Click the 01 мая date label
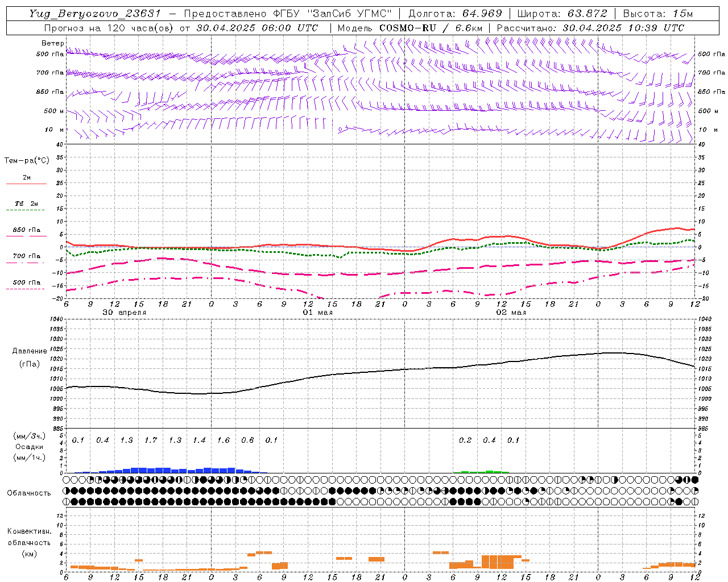 (x=318, y=313)
